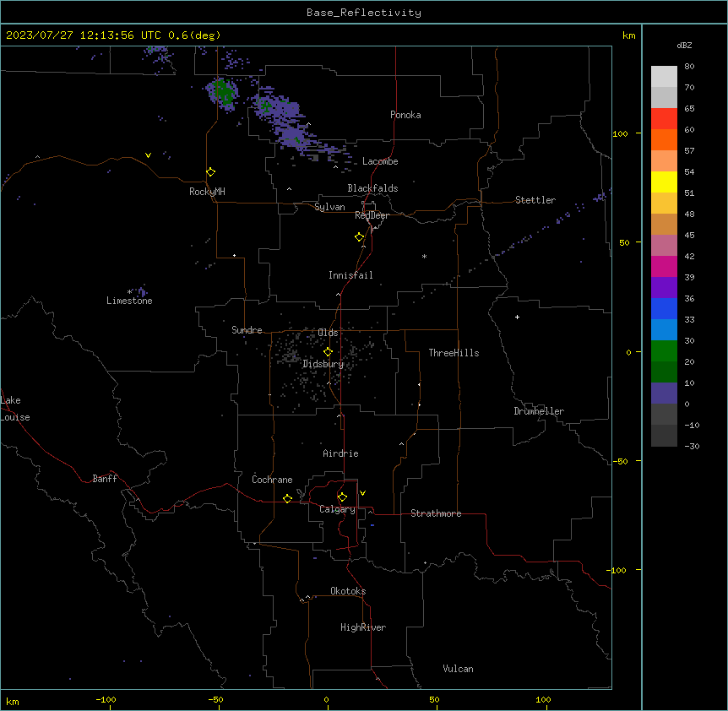Pick the indigo 0-10 dBZ legend band
This screenshot has height=711, width=728.
tap(664, 393)
